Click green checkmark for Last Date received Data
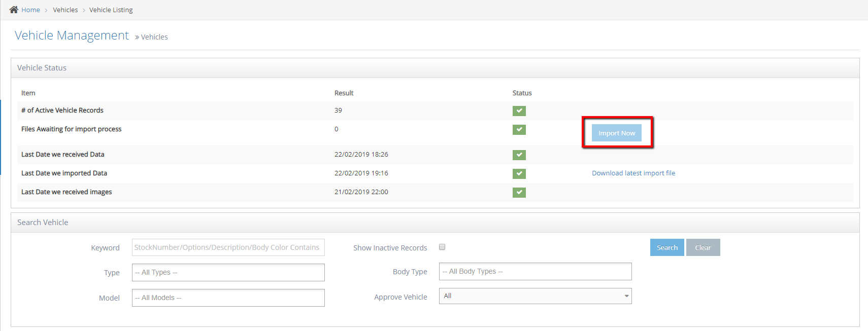Image resolution: width=868 pixels, height=331 pixels. 519,155
